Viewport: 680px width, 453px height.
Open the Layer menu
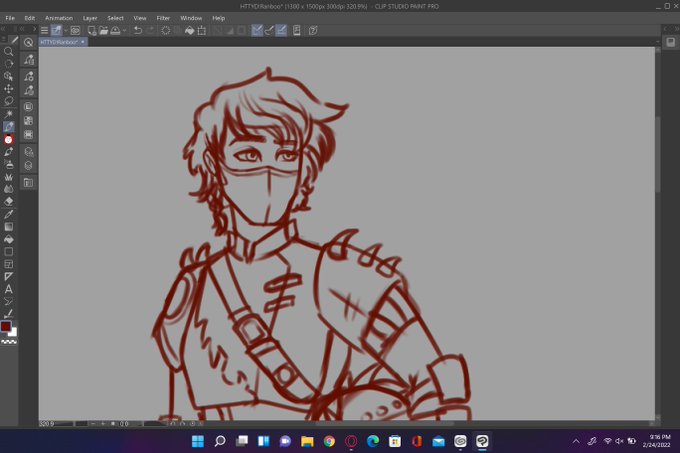tap(90, 18)
